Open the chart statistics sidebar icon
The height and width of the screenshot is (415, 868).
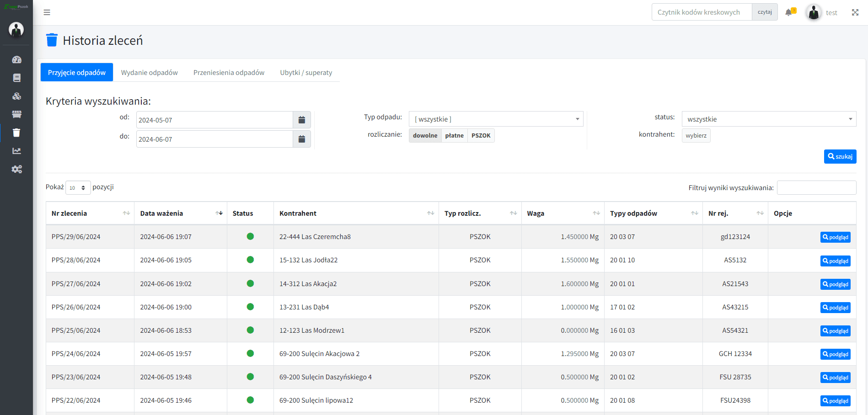pos(16,151)
